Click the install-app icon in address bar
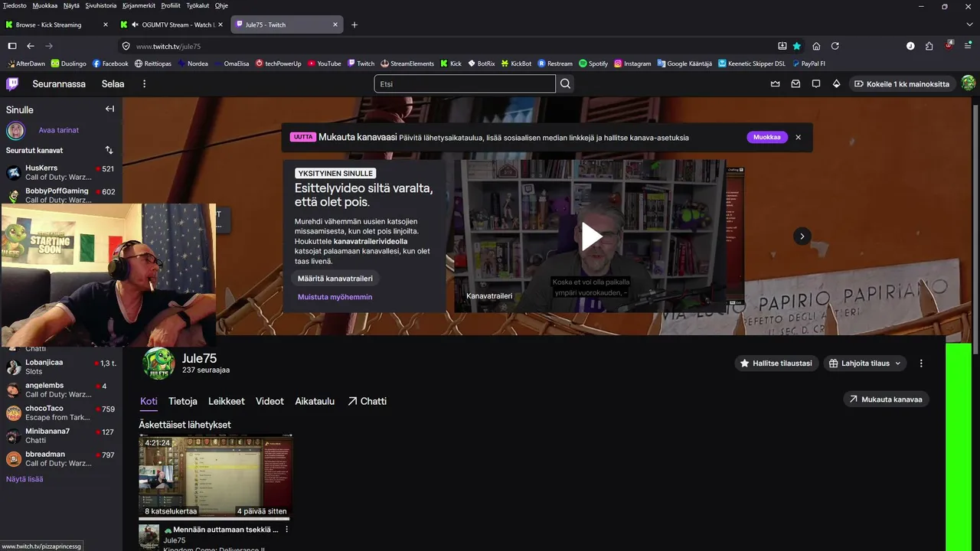Screen dimensions: 980x551 point(782,46)
